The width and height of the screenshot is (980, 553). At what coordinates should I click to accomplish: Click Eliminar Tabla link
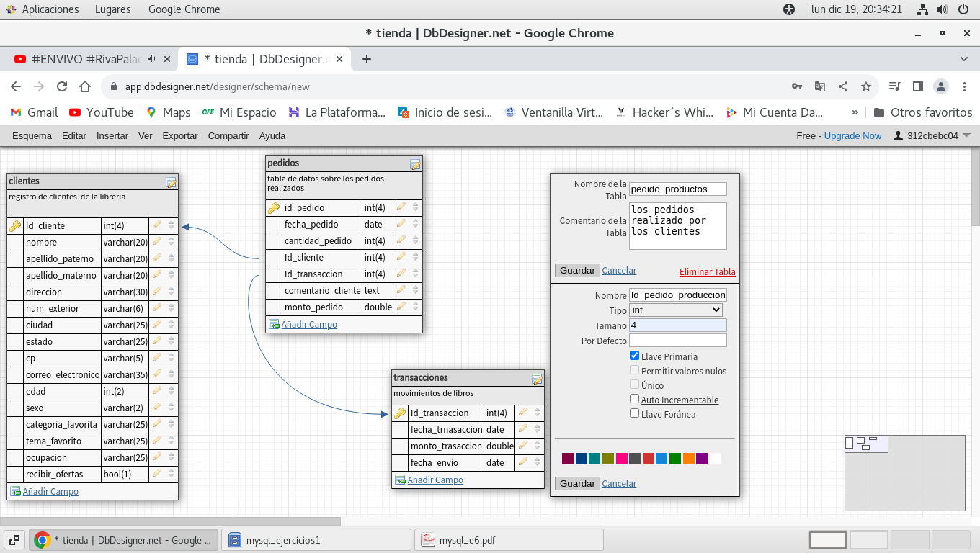click(x=707, y=271)
